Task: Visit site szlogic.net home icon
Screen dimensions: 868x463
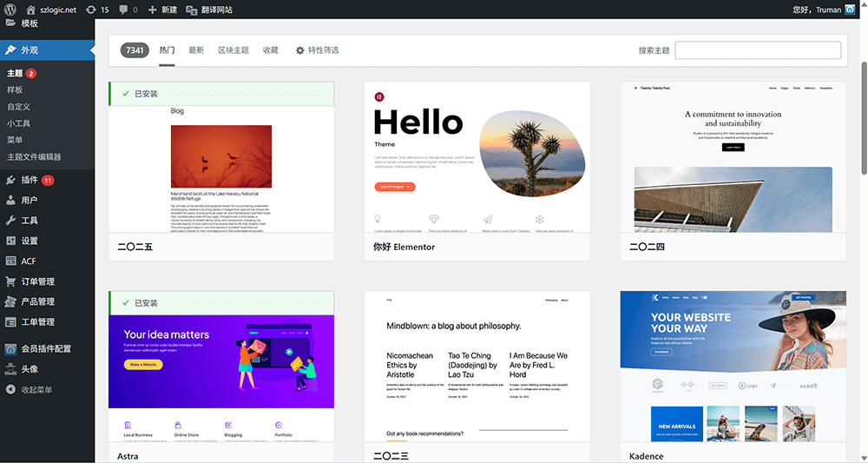Action: click(x=31, y=10)
